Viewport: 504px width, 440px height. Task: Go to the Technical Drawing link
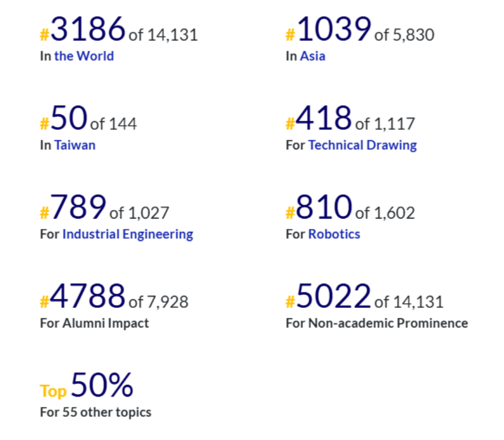click(x=362, y=145)
